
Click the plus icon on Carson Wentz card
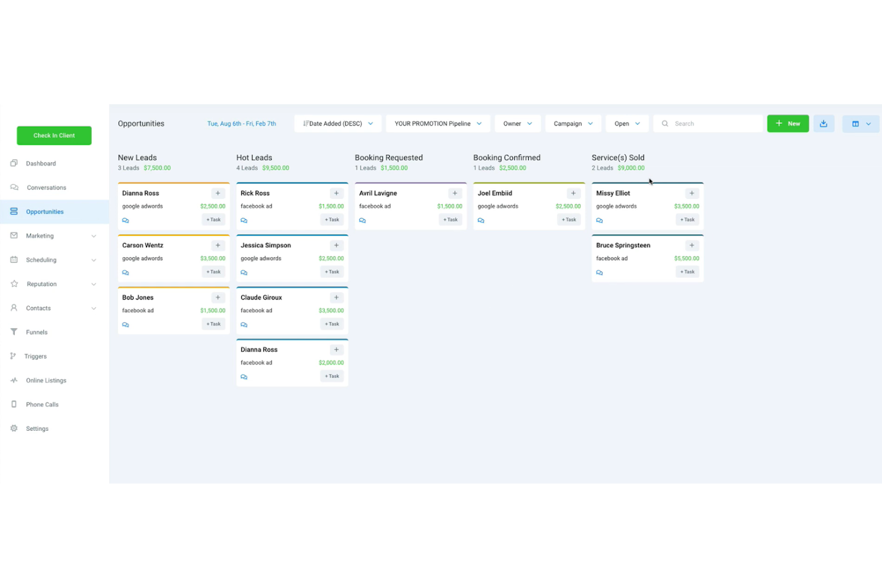click(218, 245)
